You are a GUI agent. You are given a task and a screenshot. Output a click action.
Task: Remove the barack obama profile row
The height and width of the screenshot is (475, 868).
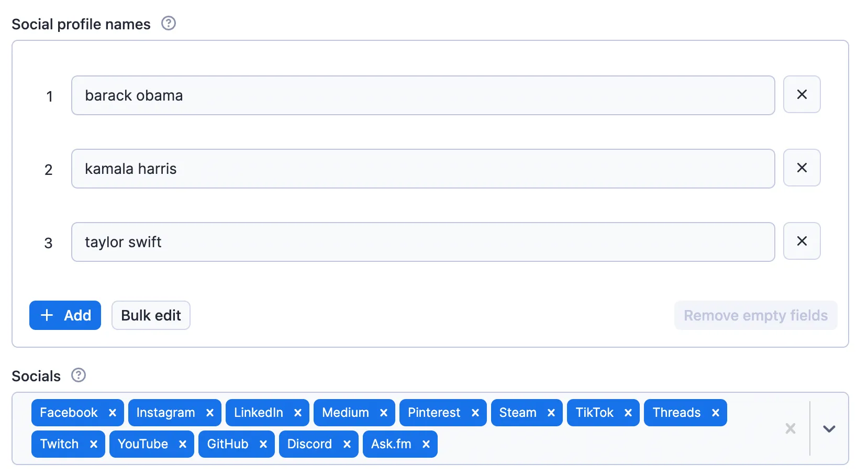tap(802, 95)
